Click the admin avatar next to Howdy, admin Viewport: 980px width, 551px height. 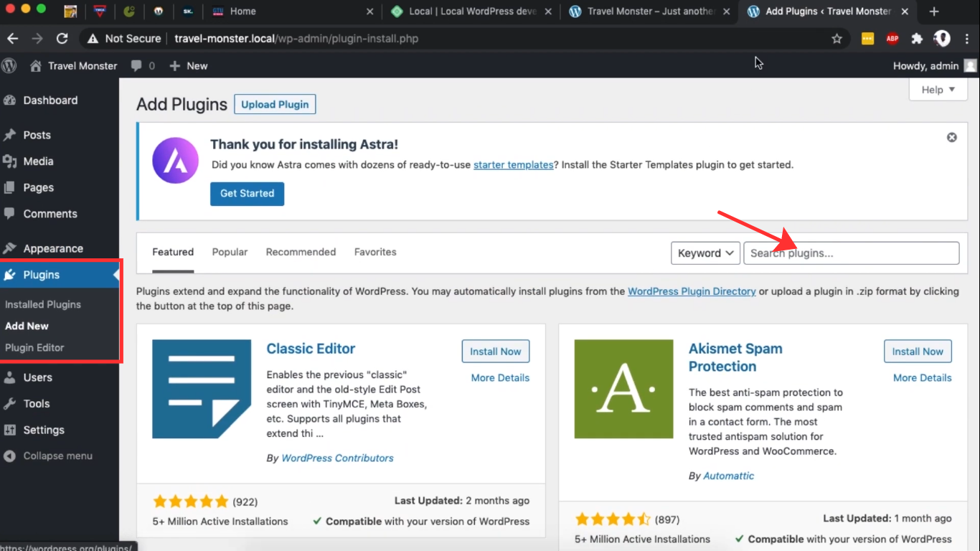(970, 66)
